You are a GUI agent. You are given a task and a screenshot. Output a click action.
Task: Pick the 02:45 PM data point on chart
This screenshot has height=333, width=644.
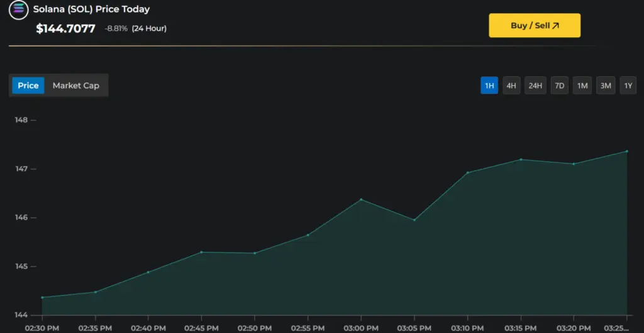tap(201, 252)
